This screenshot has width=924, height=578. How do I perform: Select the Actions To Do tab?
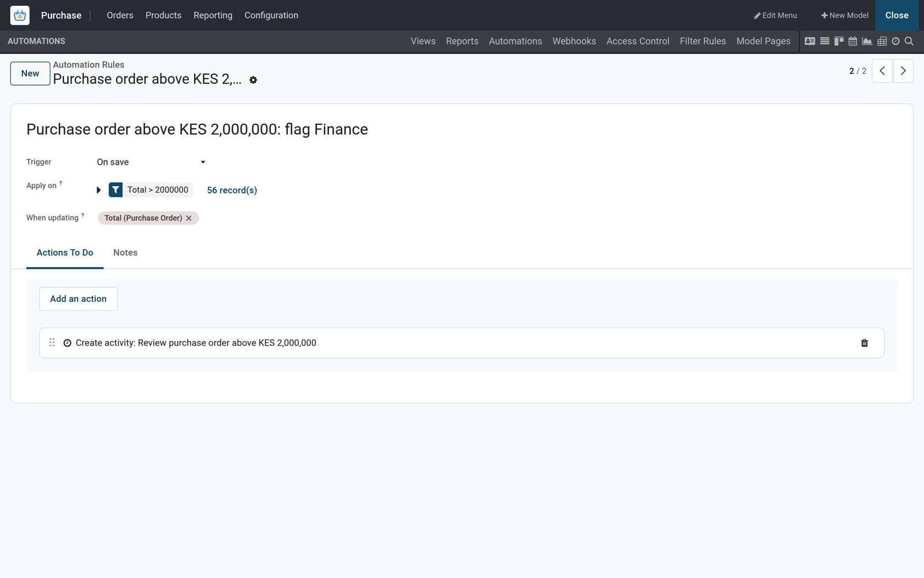[65, 253]
